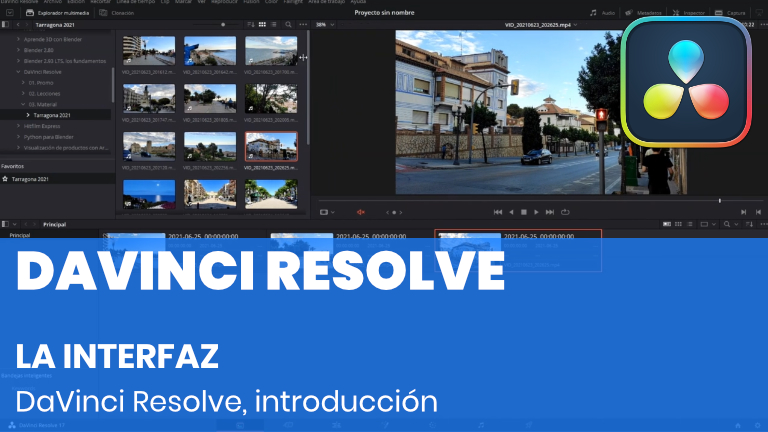Open the media pool sort options
This screenshot has width=768, height=432.
point(749,224)
